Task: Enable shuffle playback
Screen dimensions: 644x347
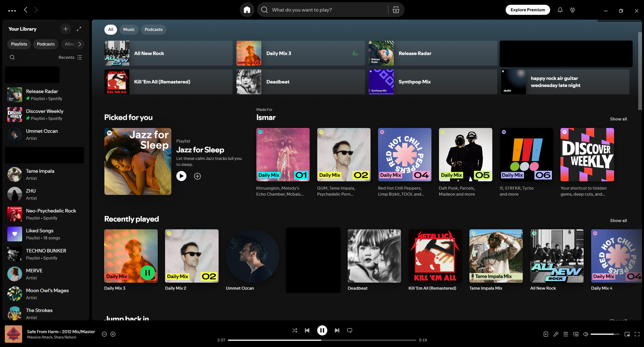Action: point(294,330)
